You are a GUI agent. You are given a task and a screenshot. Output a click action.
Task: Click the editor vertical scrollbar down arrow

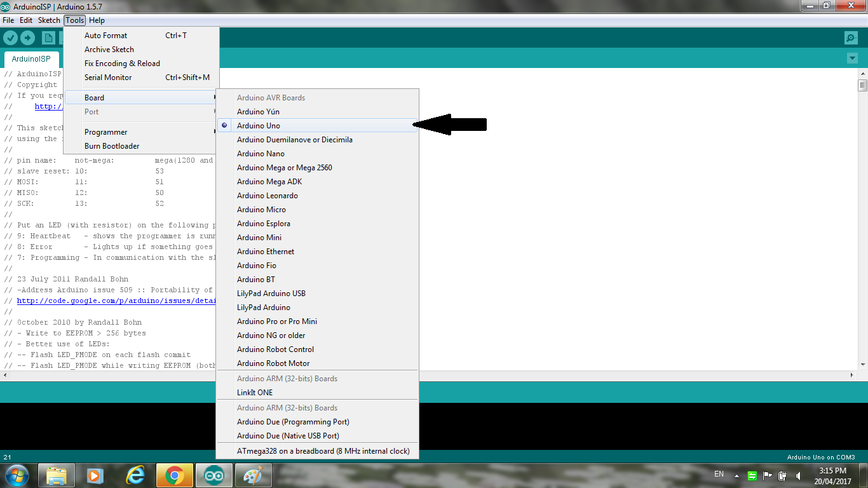click(862, 364)
